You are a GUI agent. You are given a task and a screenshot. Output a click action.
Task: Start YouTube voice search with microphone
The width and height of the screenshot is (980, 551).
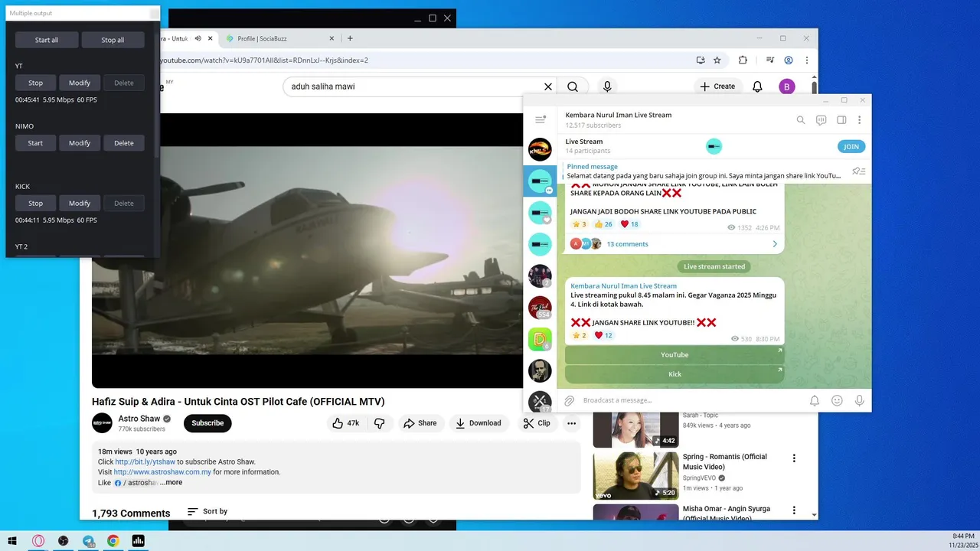point(607,86)
